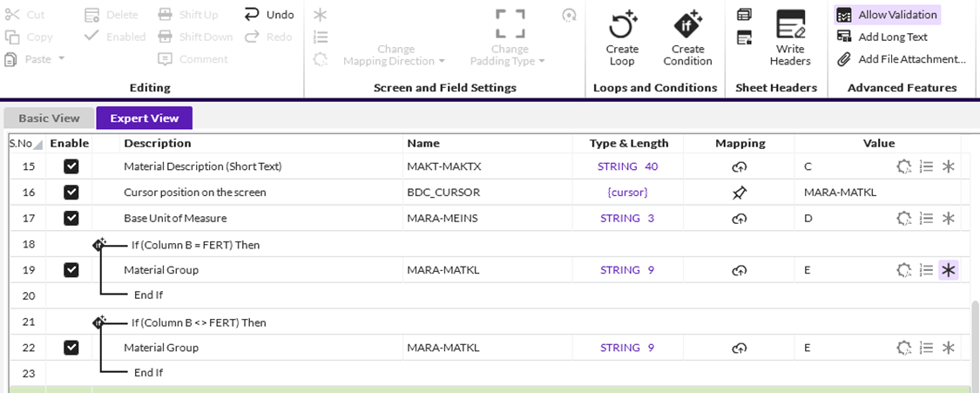This screenshot has height=393, width=980.
Task: Toggle the Allow Validation button
Action: coord(888,15)
